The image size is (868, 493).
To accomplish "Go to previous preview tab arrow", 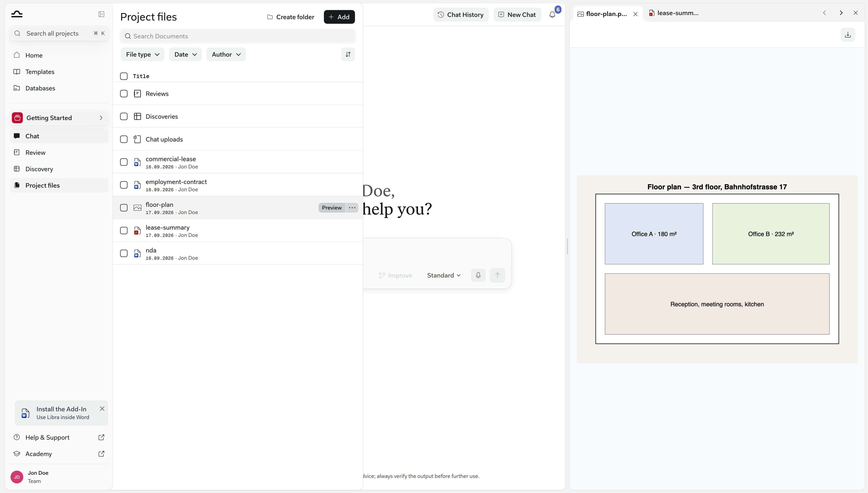I will 824,13.
